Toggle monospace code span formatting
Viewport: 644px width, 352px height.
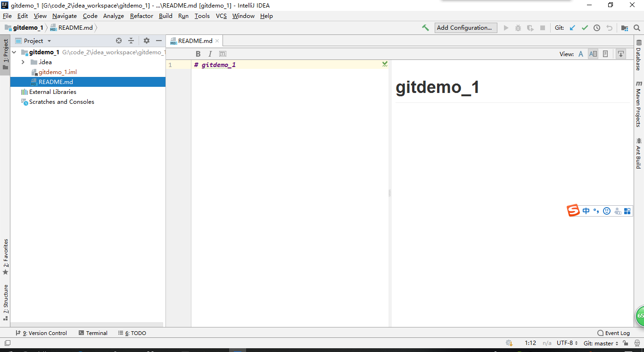(x=223, y=54)
